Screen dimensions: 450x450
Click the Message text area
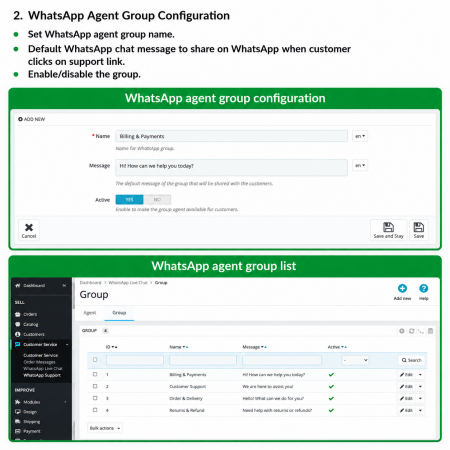click(x=231, y=167)
